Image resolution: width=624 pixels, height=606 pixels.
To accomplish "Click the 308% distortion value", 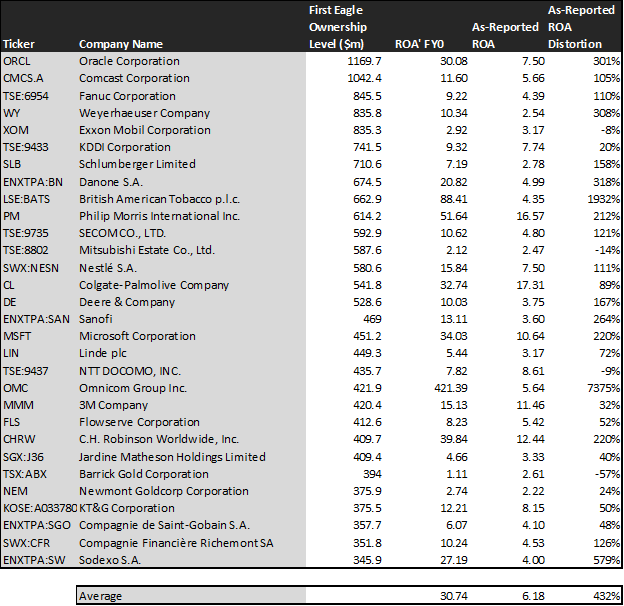I will (x=606, y=113).
